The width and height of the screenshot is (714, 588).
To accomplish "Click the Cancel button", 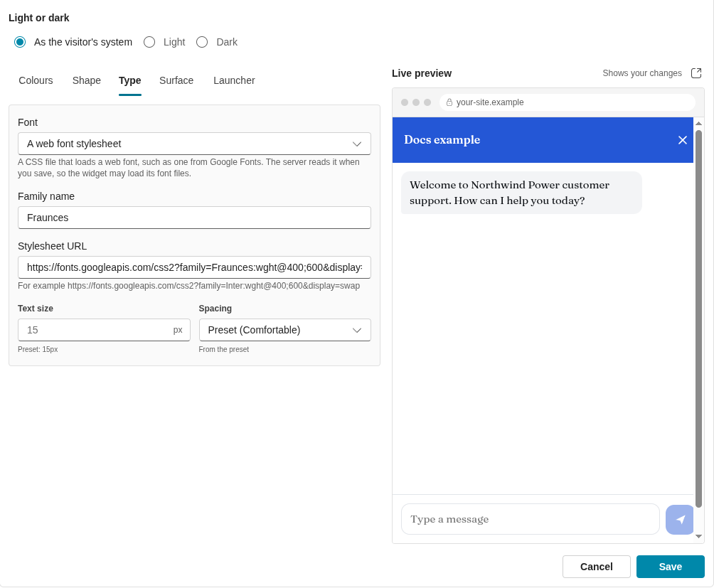I will (597, 567).
